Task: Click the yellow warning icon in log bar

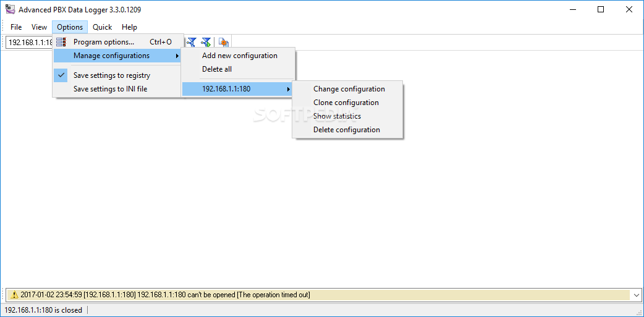Action: click(x=14, y=294)
